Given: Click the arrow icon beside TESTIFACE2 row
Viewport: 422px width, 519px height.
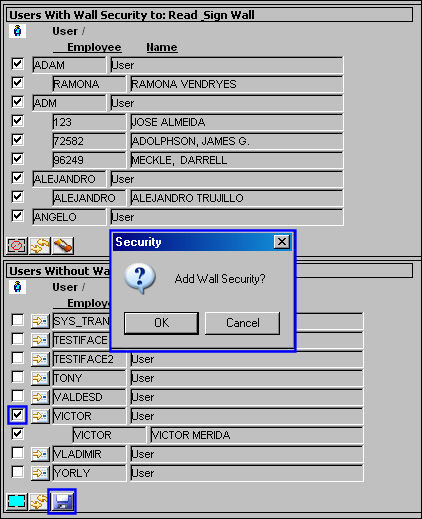Looking at the screenshot, I should [40, 359].
